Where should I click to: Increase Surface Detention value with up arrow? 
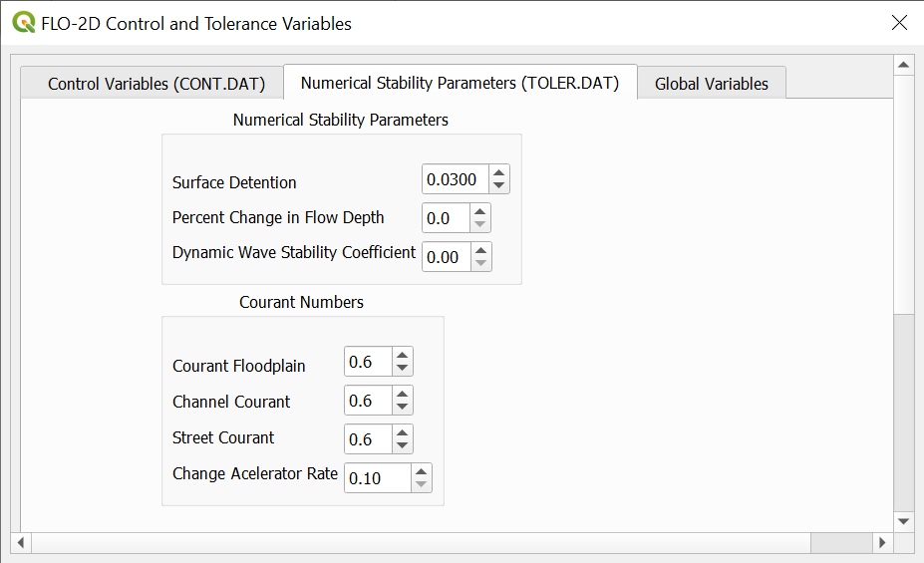(499, 172)
